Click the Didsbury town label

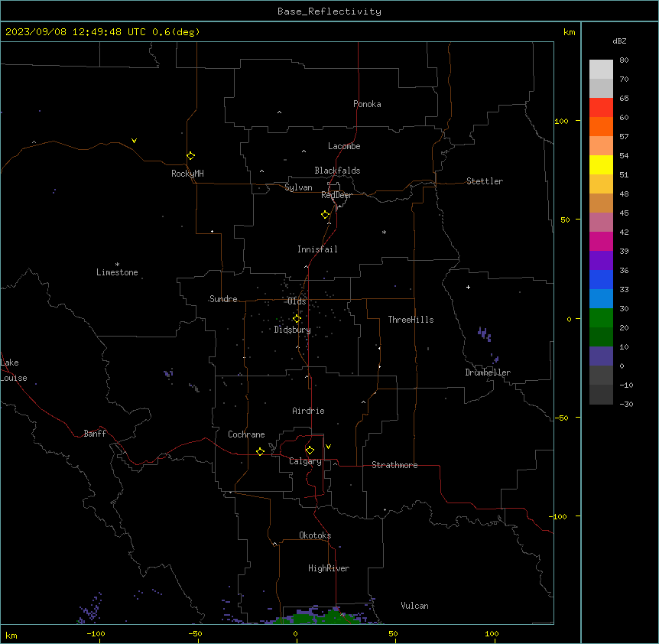click(292, 330)
